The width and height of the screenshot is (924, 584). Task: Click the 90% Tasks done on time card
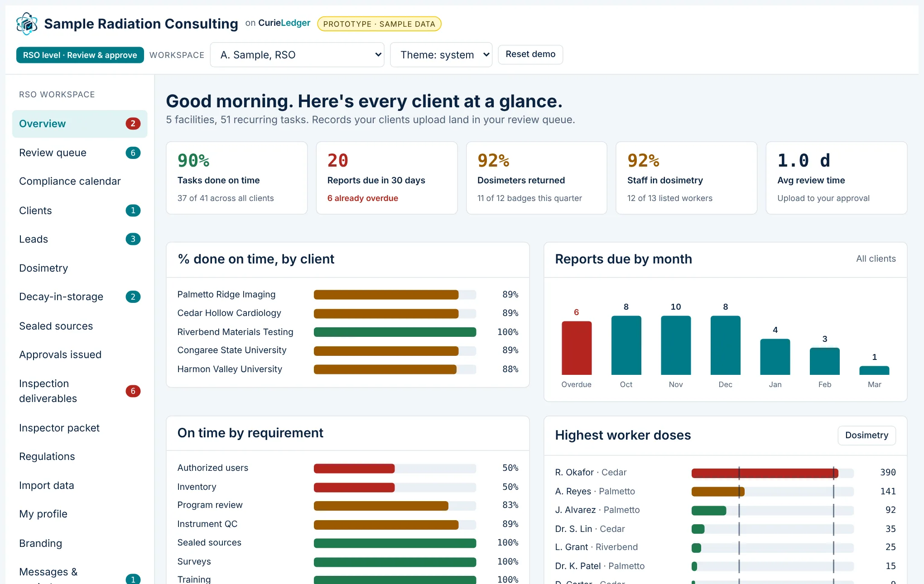(x=236, y=178)
